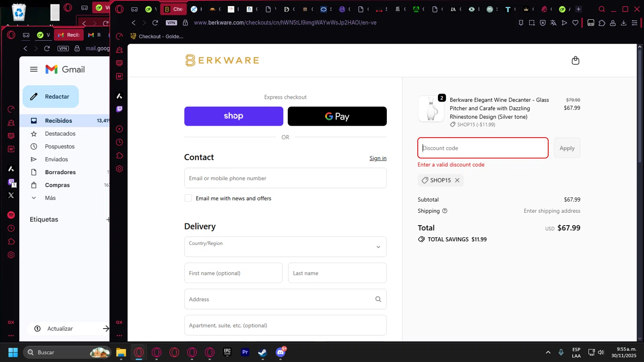Click the Berkware logo
The width and height of the screenshot is (644, 362).
point(222,60)
